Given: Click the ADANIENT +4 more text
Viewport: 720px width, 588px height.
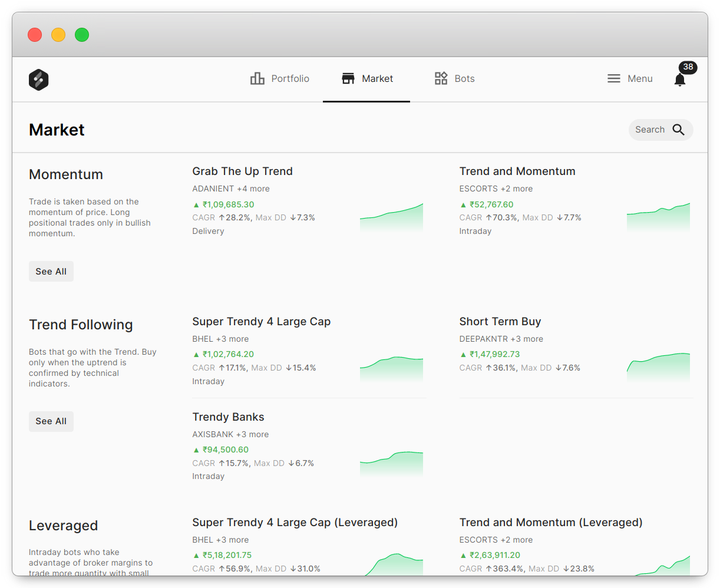Looking at the screenshot, I should (x=231, y=189).
